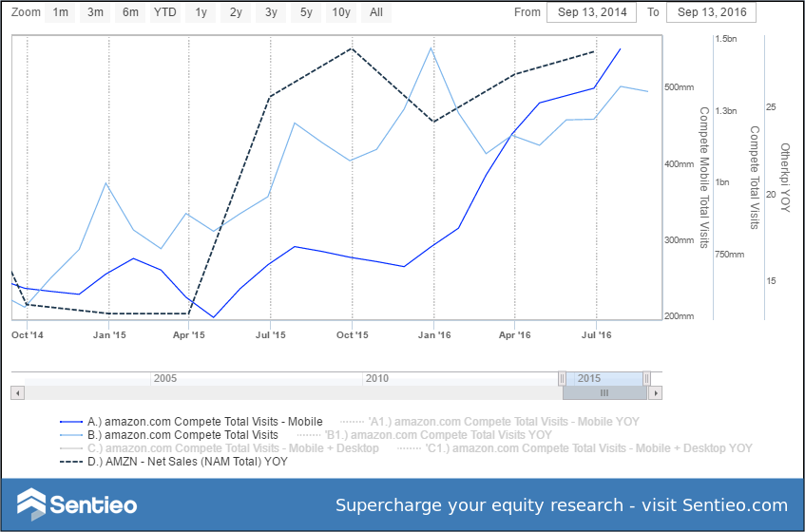Choose the 2y zoom range

[236, 12]
